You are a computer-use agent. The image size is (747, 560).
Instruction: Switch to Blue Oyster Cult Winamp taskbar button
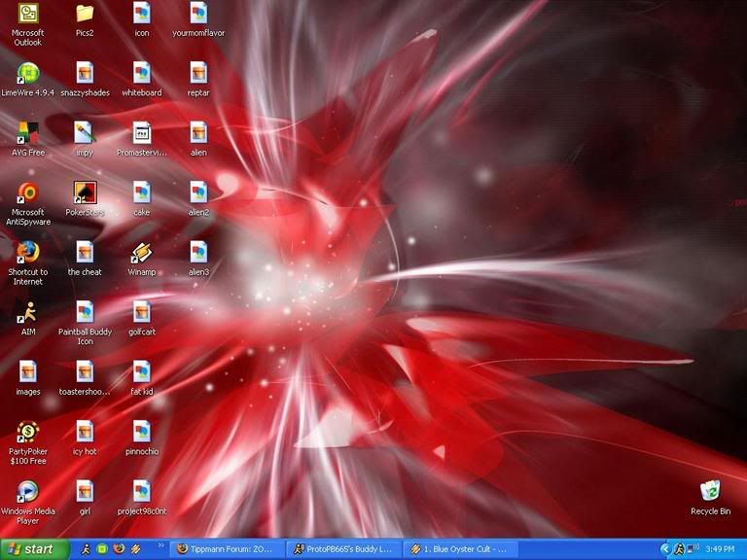pos(461,549)
